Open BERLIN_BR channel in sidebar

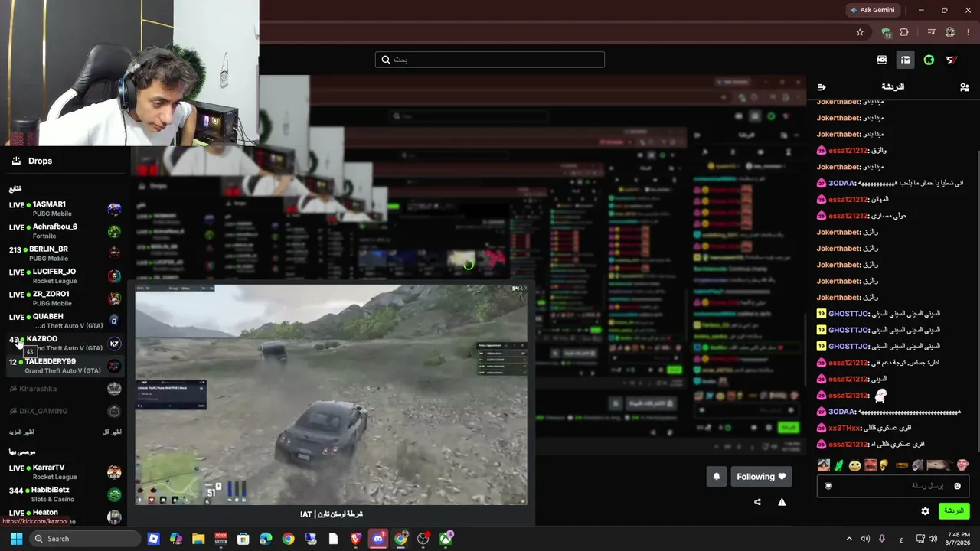(x=65, y=253)
